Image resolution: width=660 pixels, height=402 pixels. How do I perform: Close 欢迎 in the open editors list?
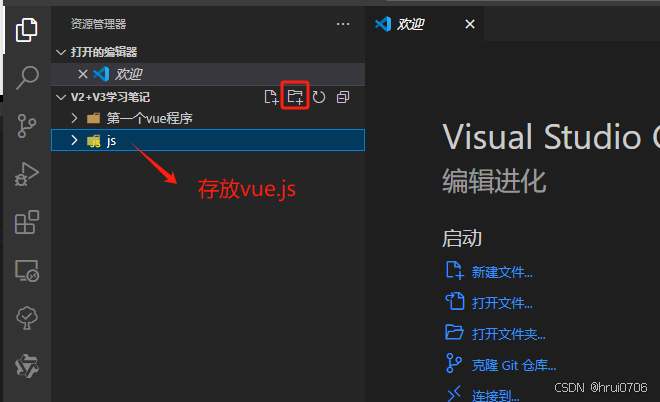[x=83, y=74]
